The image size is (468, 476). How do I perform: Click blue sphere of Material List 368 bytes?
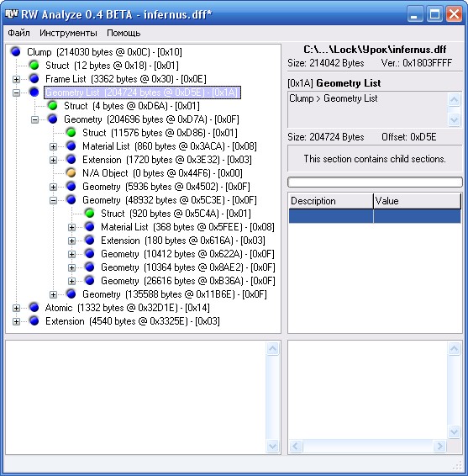90,226
